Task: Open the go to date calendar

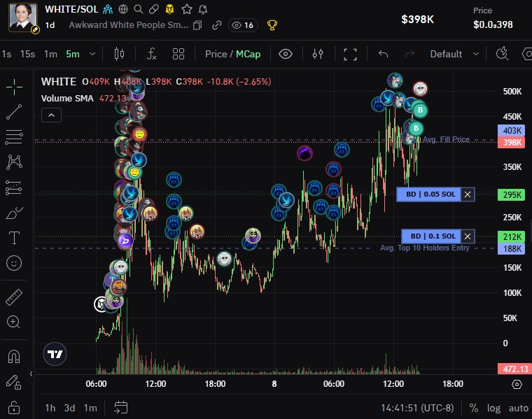Action: (121, 408)
